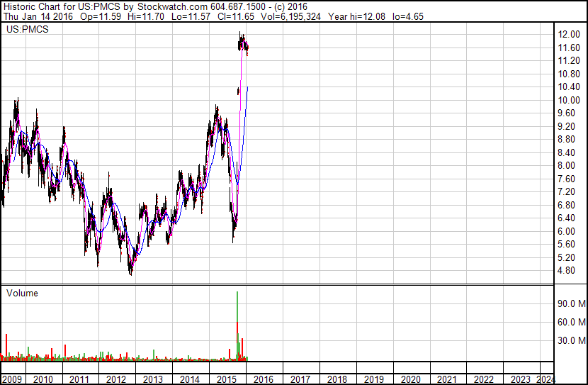Click the 2014 year label
This screenshot has height=385, width=588.
tap(189, 379)
